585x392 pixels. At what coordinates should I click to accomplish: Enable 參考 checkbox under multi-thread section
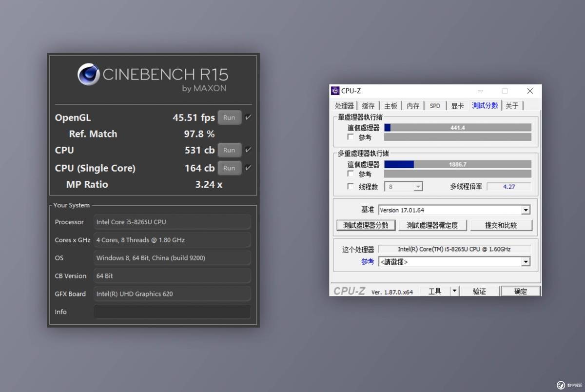351,174
